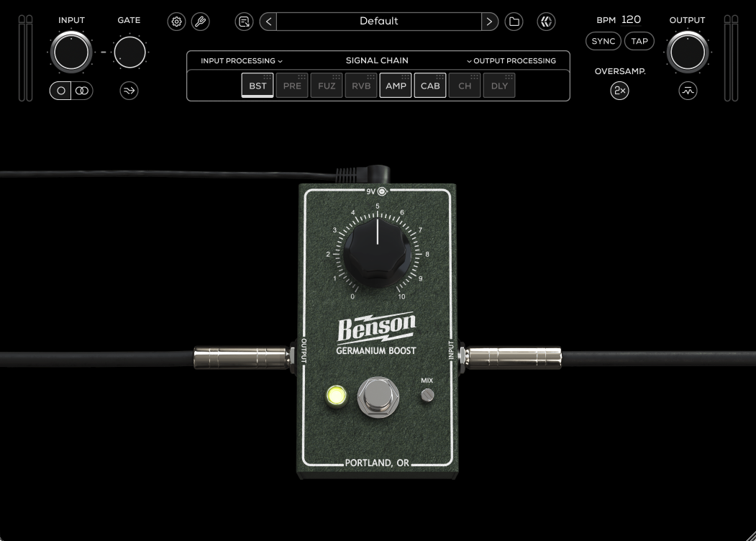Click the input level meter

[x=26, y=58]
